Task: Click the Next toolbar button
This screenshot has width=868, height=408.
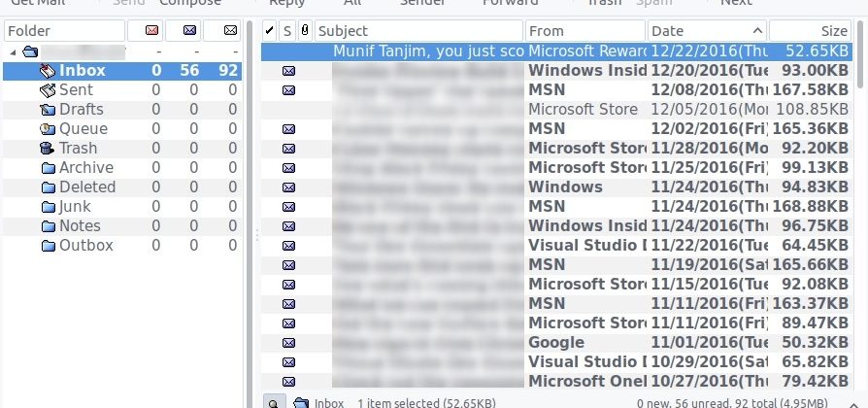Action: click(x=736, y=3)
